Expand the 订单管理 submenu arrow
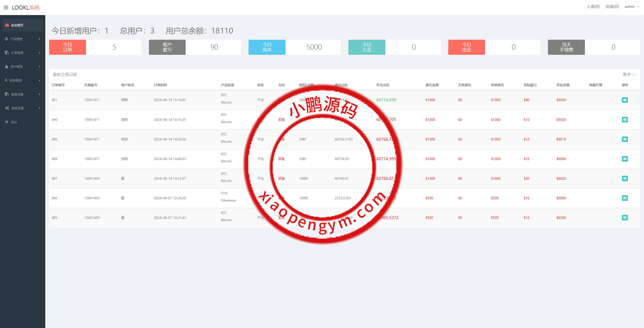 click(39, 53)
